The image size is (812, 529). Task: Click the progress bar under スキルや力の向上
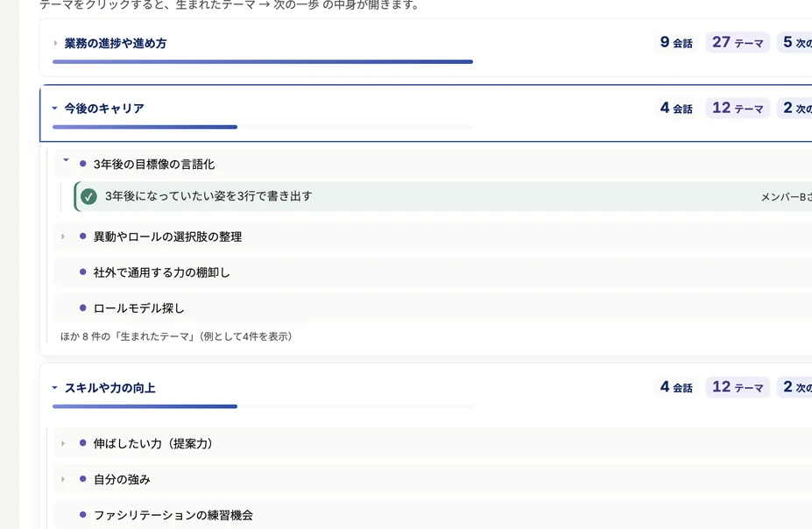pyautogui.click(x=263, y=406)
